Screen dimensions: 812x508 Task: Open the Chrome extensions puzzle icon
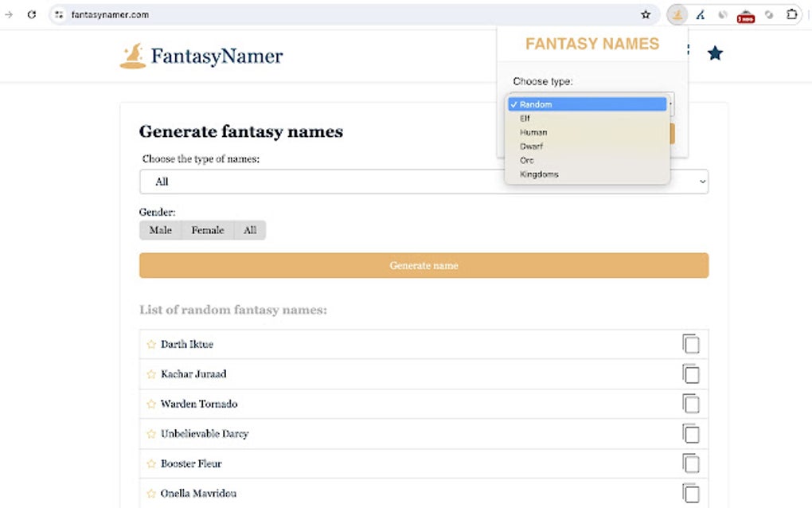pos(791,14)
